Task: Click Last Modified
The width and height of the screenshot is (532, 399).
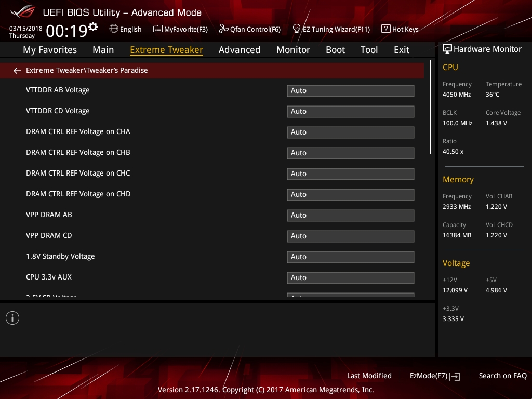Action: (369, 376)
